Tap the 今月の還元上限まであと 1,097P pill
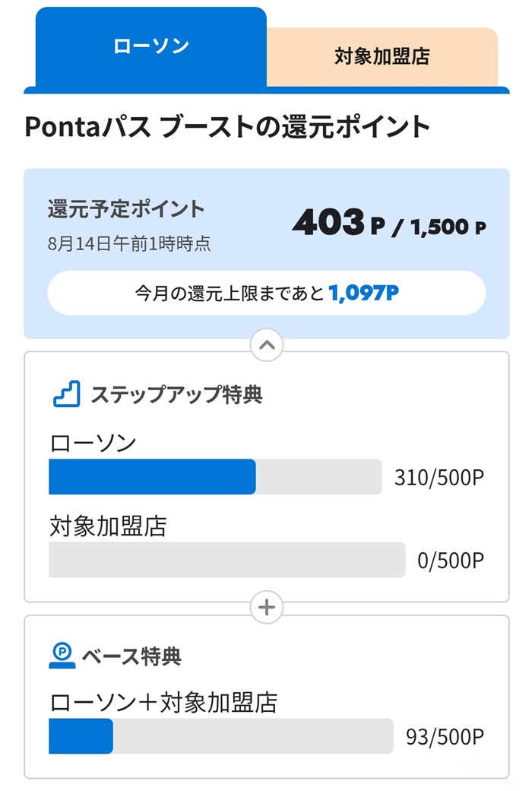 267,293
